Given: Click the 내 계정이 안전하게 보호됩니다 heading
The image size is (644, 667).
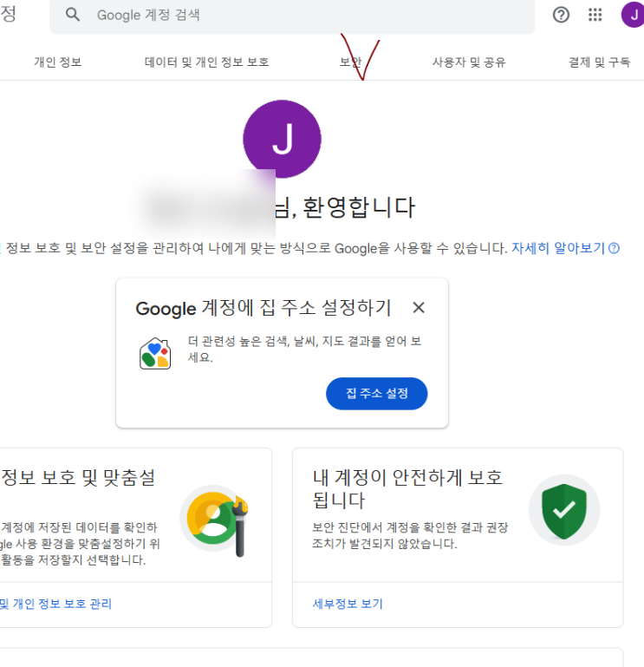Looking at the screenshot, I should pyautogui.click(x=407, y=489).
